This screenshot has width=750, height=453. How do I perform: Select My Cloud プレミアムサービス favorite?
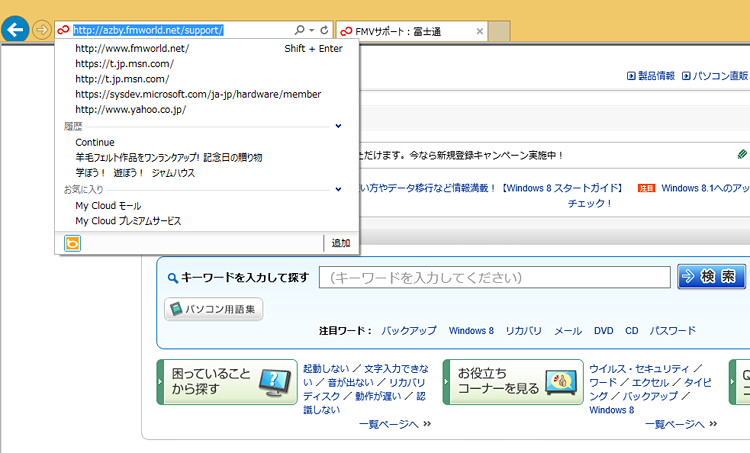click(x=128, y=221)
